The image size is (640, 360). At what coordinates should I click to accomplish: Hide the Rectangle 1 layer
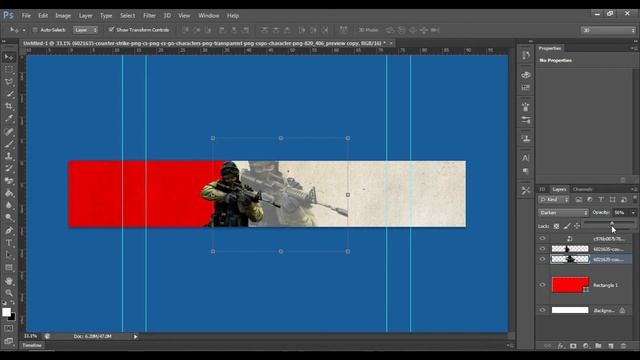542,285
